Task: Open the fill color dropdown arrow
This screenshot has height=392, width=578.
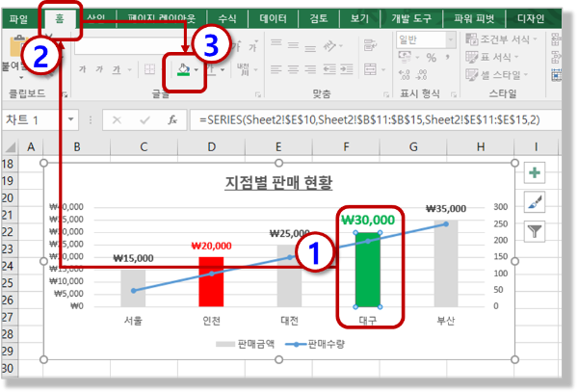Action: tap(197, 69)
